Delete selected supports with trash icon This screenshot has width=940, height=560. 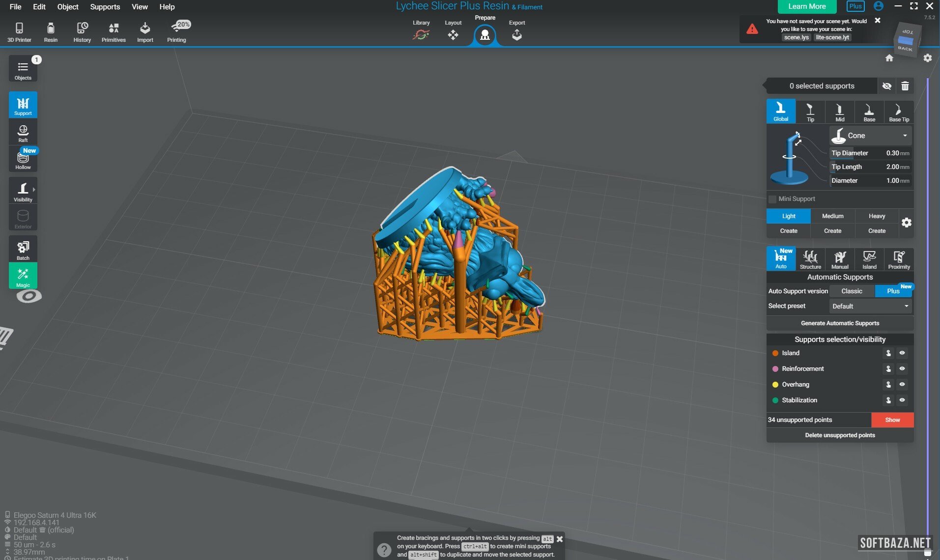(x=905, y=86)
